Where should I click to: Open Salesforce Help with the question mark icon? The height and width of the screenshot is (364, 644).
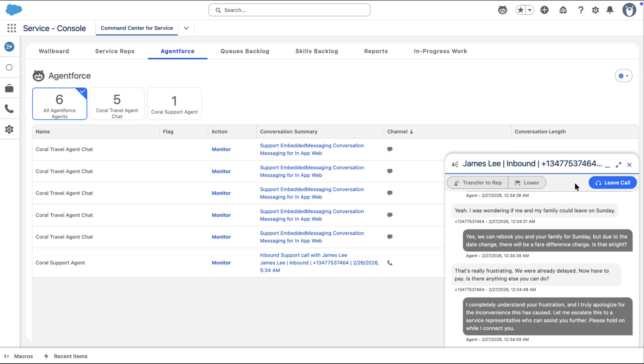(x=581, y=10)
